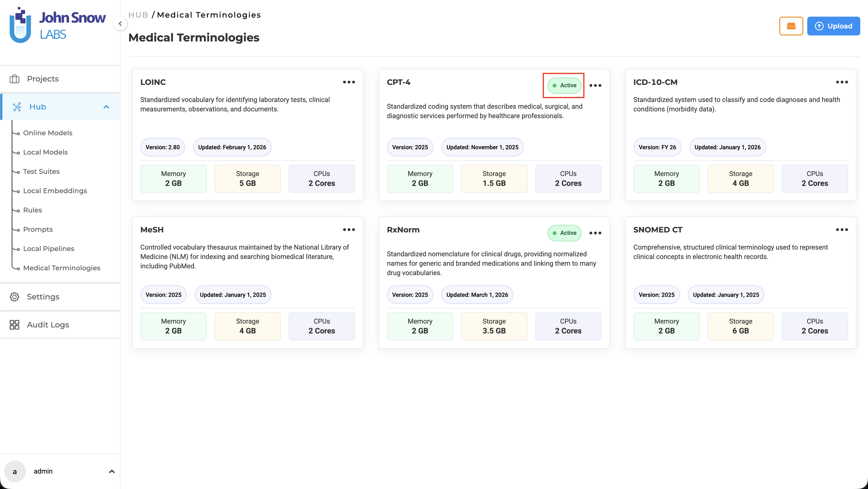Collapse the Hub section chevron
The height and width of the screenshot is (489, 868).
[x=107, y=107]
